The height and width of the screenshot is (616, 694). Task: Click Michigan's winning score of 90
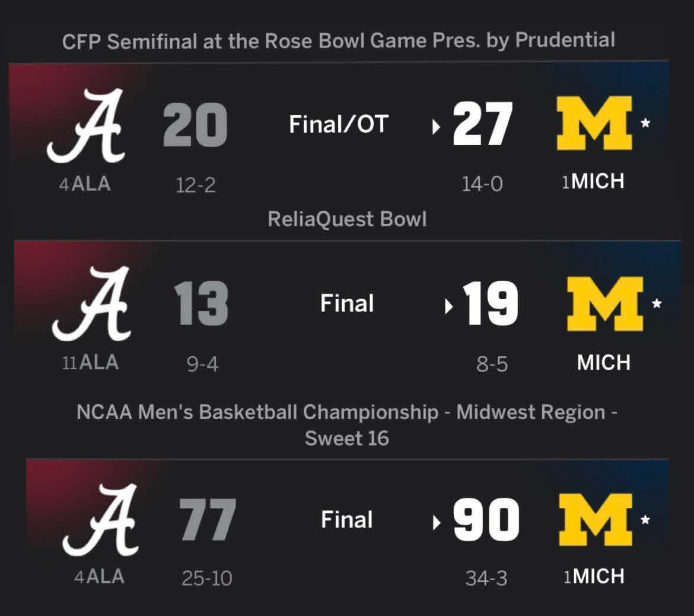tap(486, 520)
